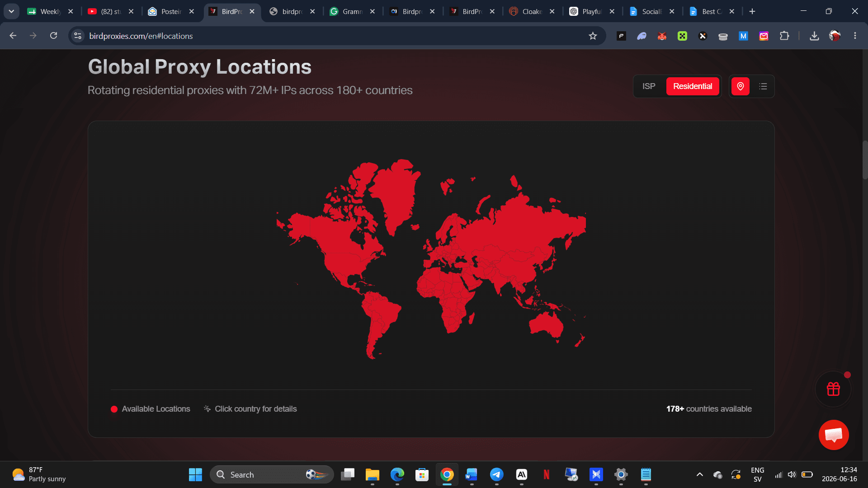Screen dimensions: 868x488
Task: Click the address bar URL field
Action: (x=335, y=36)
